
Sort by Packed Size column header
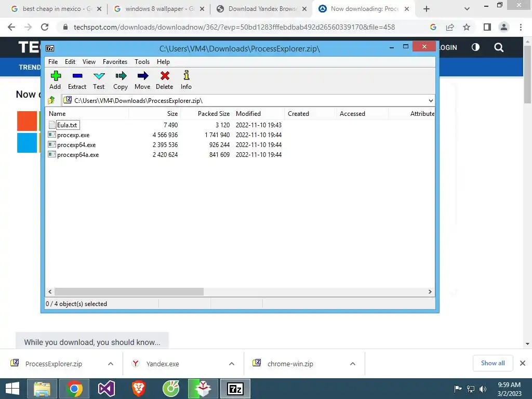207,114
